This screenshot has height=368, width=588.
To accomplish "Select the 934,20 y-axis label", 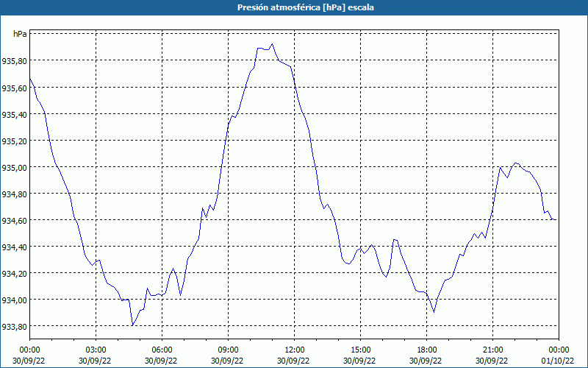I will 14,273.
